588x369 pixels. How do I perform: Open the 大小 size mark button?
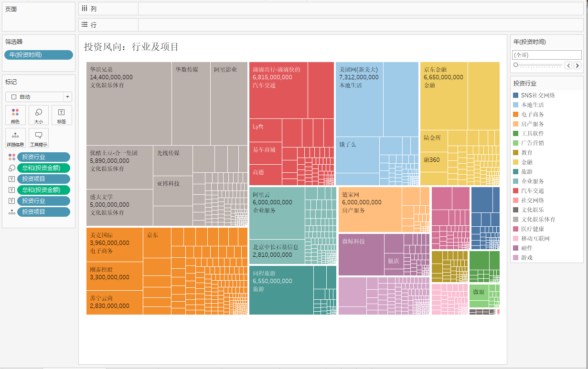(39, 115)
